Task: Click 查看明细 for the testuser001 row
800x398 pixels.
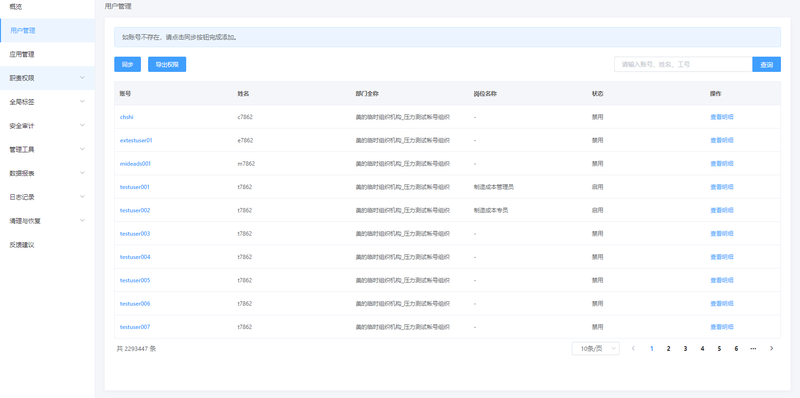Action: [722, 187]
